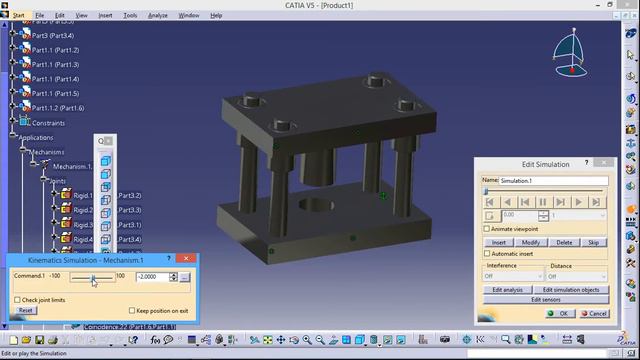640x360 pixels.
Task: Enable Check joint limits checkbox
Action: point(17,300)
